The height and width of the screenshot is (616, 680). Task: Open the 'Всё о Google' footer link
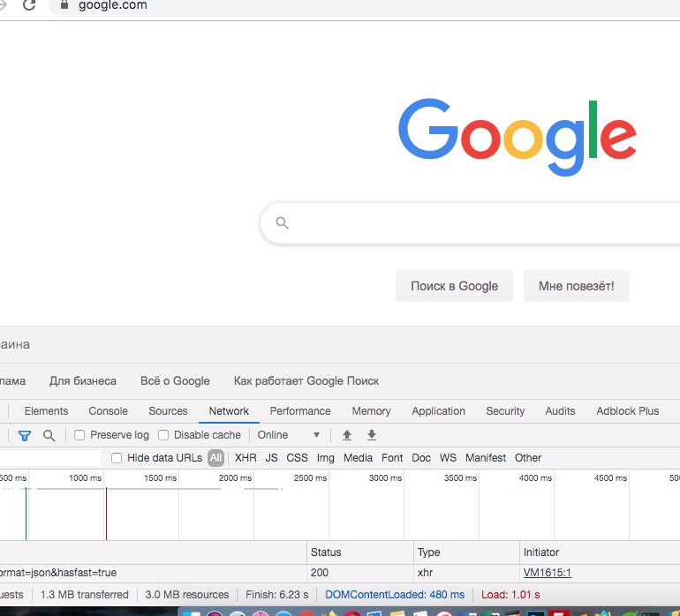[175, 381]
